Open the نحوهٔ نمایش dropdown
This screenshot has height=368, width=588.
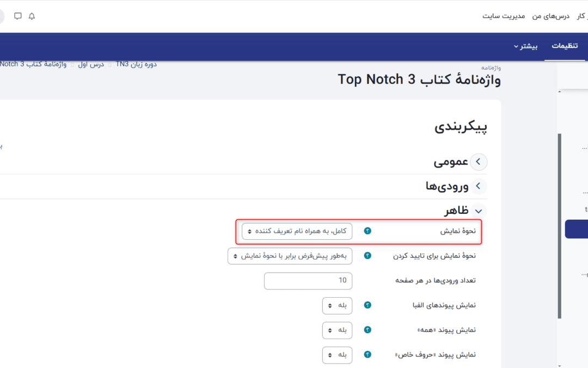[x=297, y=231]
